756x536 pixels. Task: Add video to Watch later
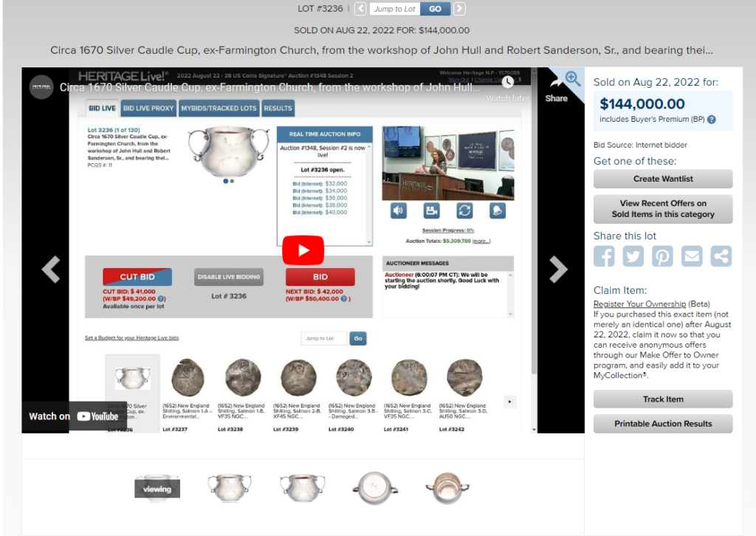tap(507, 89)
